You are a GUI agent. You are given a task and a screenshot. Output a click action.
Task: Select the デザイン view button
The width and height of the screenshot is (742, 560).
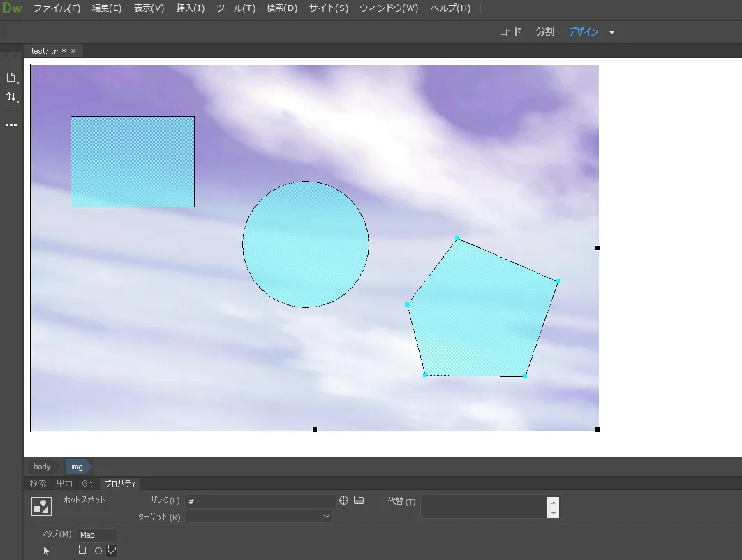pos(584,31)
